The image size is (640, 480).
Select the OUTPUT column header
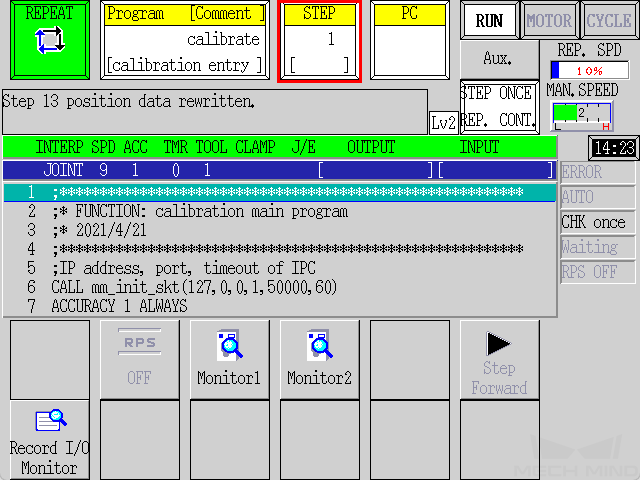click(371, 147)
